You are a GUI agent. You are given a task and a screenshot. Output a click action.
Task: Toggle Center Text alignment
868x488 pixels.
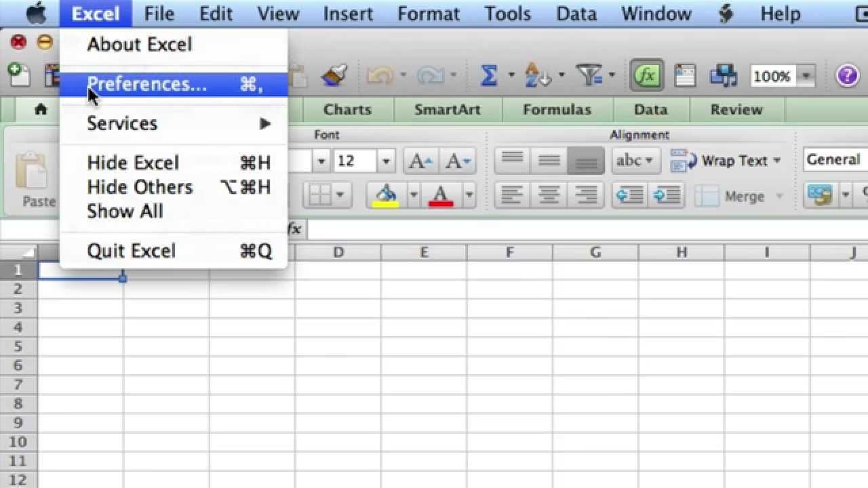point(549,196)
